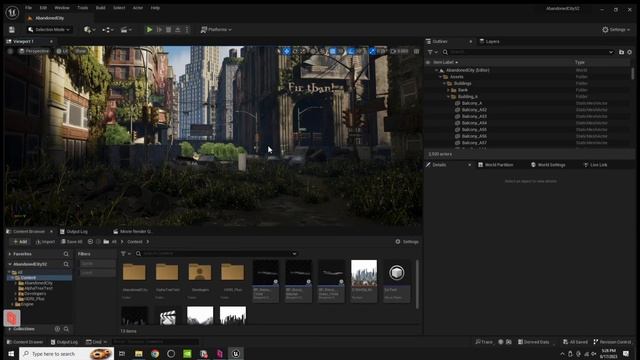640x360 pixels.
Task: Open the clapperboard sequence asset thumbnail
Action: [x=167, y=316]
